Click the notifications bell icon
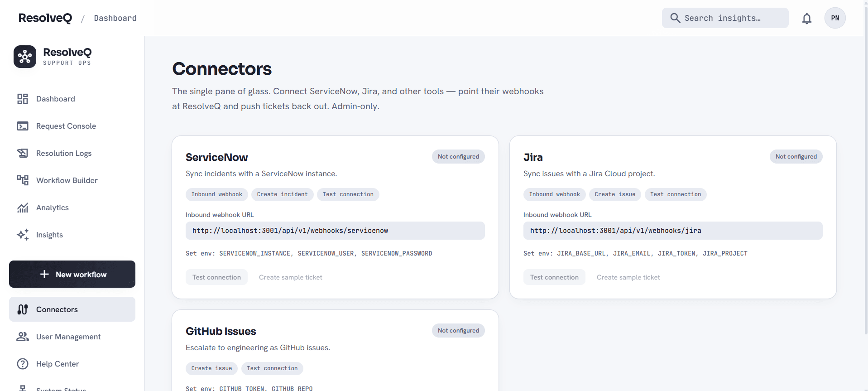Screen dimensions: 868x391 click(806, 19)
